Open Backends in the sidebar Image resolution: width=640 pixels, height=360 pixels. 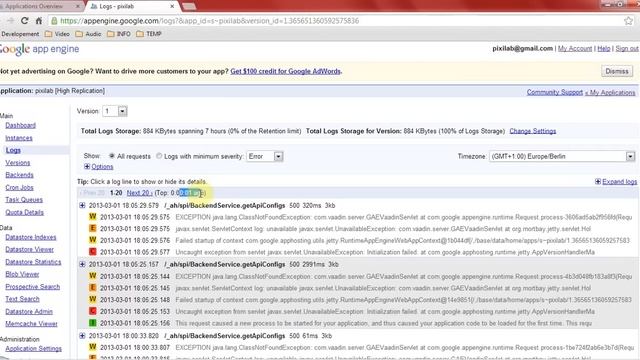[x=19, y=175]
